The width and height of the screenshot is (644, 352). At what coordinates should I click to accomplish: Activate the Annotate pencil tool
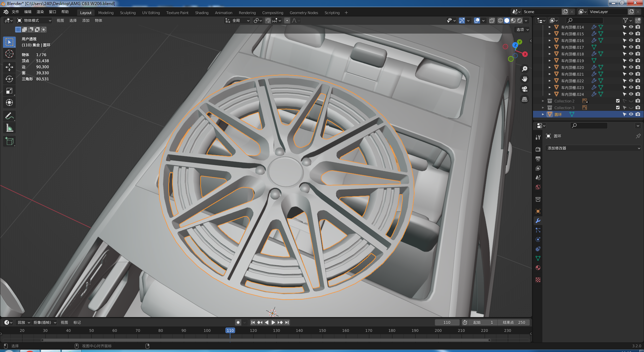9,116
